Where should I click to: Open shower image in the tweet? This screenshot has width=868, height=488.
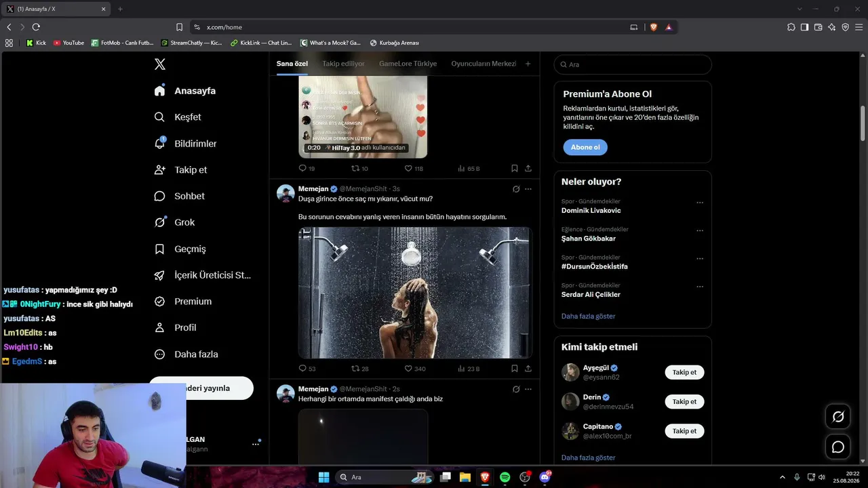click(415, 293)
